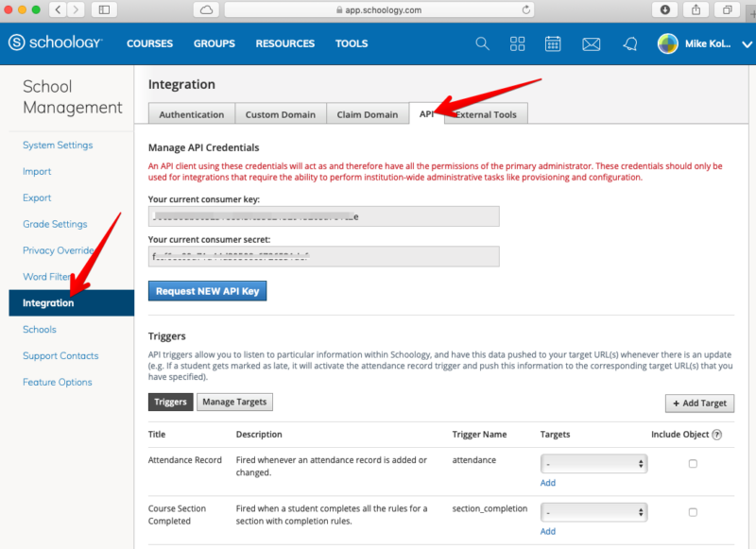Switch to Custom Domain tab
Image resolution: width=756 pixels, height=549 pixels.
click(280, 114)
